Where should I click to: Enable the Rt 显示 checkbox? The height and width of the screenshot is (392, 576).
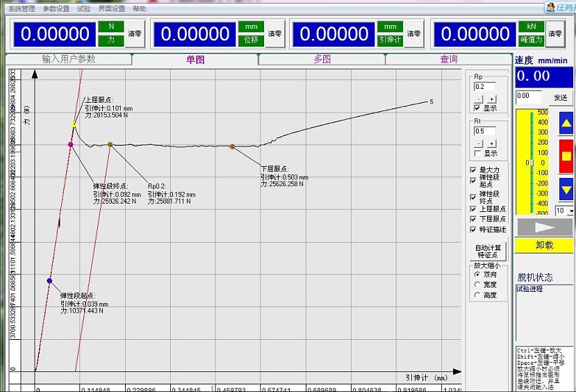pyautogui.click(x=477, y=153)
